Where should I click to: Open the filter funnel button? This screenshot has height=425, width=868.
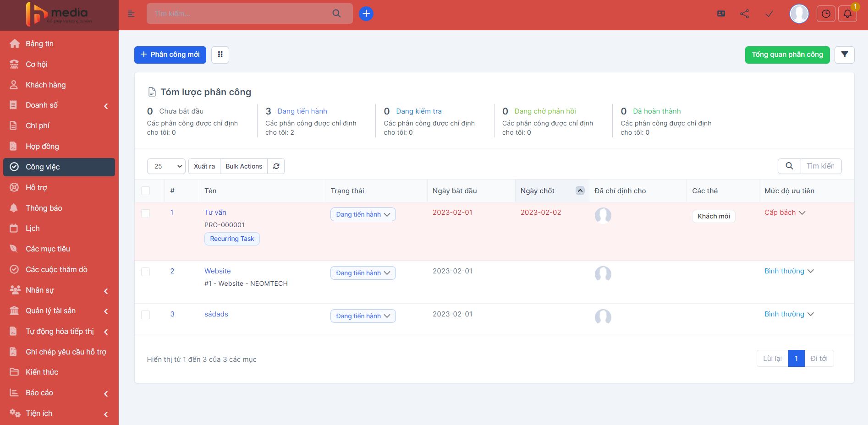[844, 54]
